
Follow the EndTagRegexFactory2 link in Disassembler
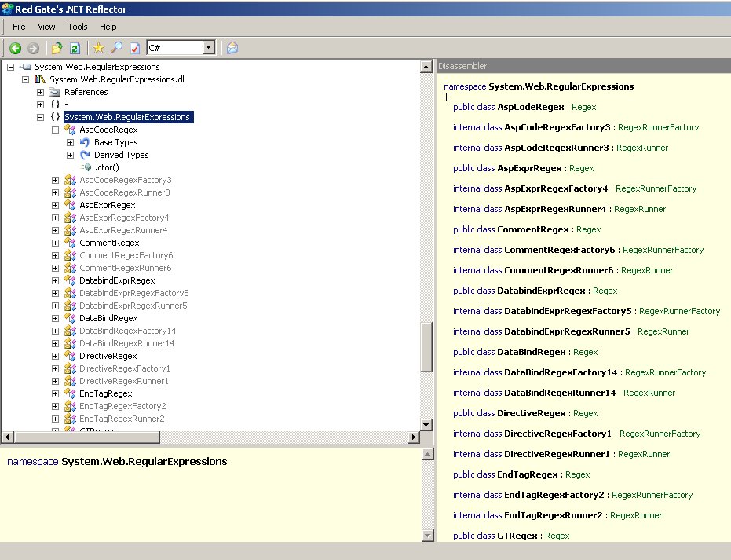click(x=554, y=495)
